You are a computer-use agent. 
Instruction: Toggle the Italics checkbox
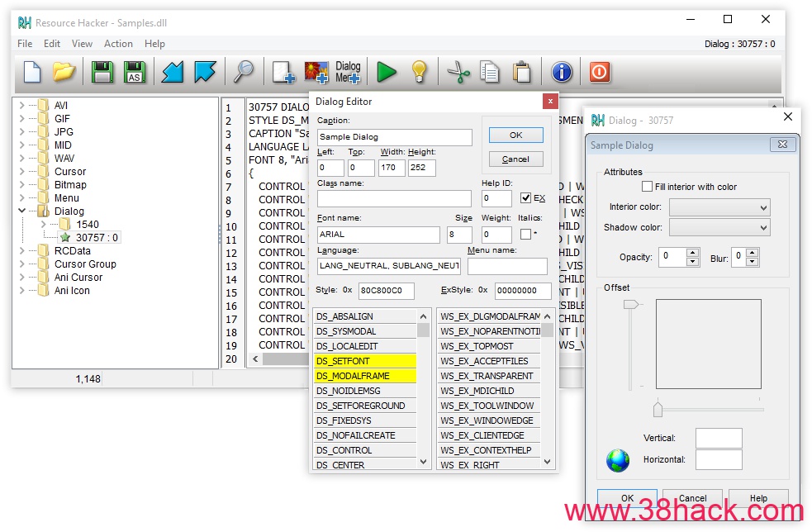525,234
